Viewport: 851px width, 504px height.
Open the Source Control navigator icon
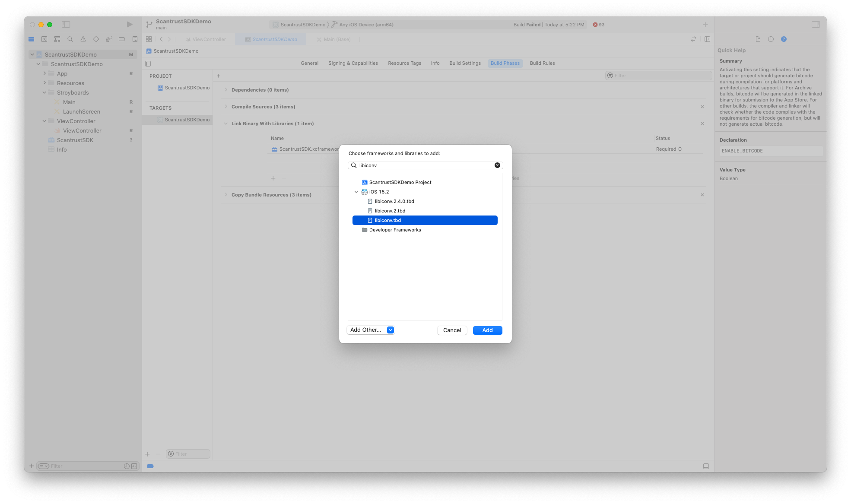(x=44, y=39)
